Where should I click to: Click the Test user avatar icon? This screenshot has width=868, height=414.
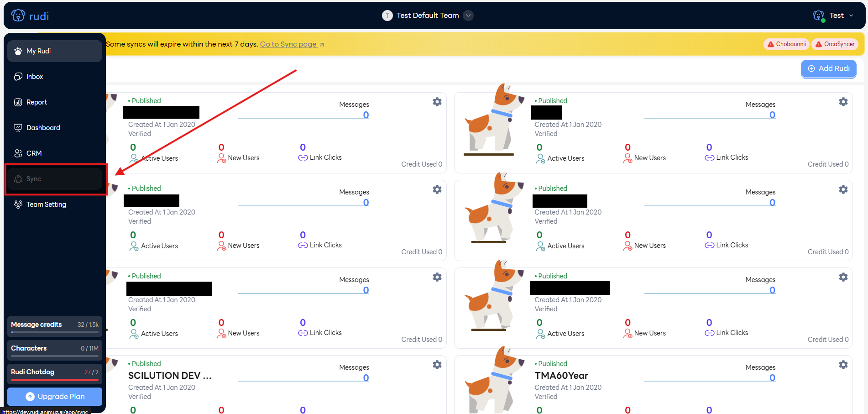click(x=819, y=16)
